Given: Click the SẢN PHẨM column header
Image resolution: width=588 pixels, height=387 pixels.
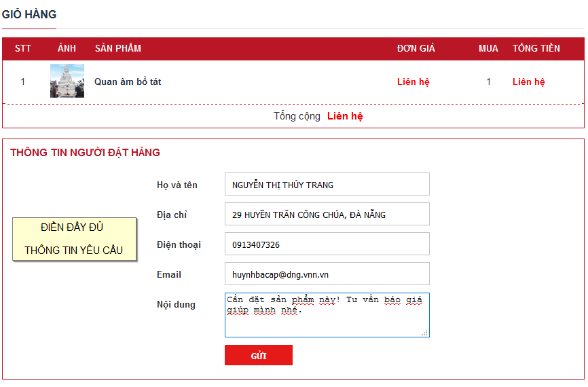Looking at the screenshot, I should 118,48.
